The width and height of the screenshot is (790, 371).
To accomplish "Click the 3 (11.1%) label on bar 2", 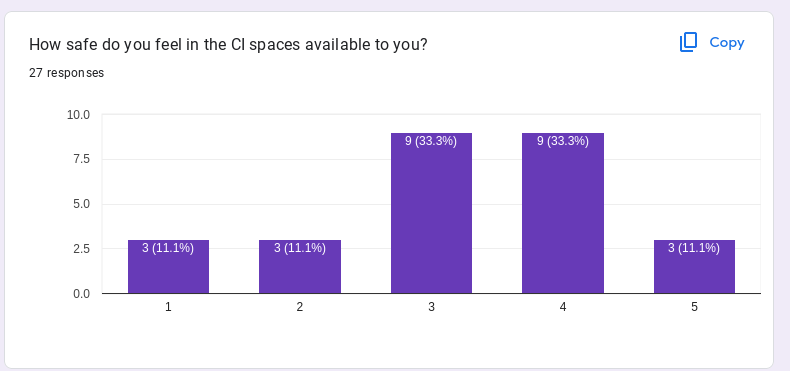I will (300, 248).
